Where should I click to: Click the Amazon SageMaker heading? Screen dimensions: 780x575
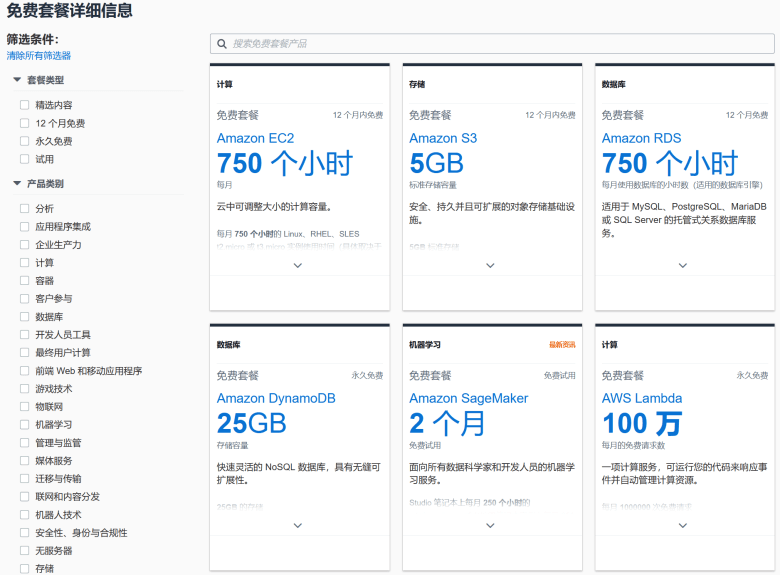click(468, 398)
